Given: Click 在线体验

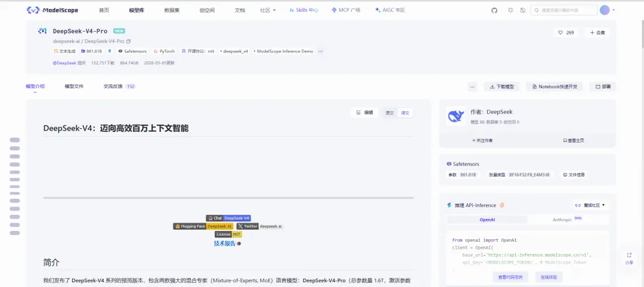Looking at the screenshot, I should click(x=549, y=277).
